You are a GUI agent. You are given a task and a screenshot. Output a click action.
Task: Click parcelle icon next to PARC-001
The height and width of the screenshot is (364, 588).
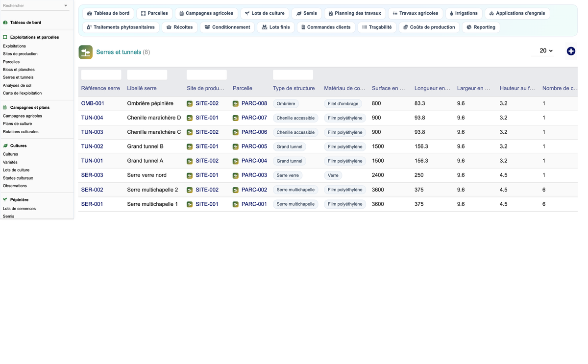tap(236, 204)
